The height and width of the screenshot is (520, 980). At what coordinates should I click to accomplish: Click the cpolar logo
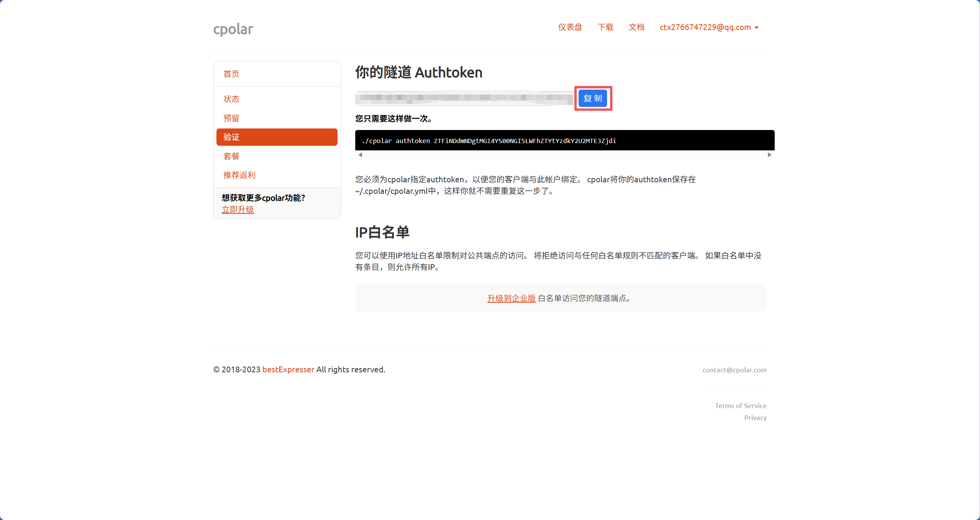[x=233, y=29]
